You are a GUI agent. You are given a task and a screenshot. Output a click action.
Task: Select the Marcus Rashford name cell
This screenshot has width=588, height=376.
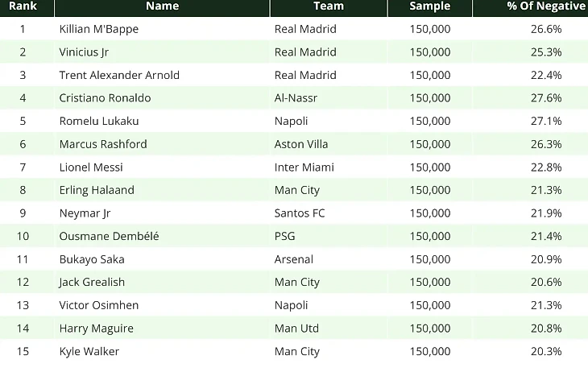(x=103, y=144)
